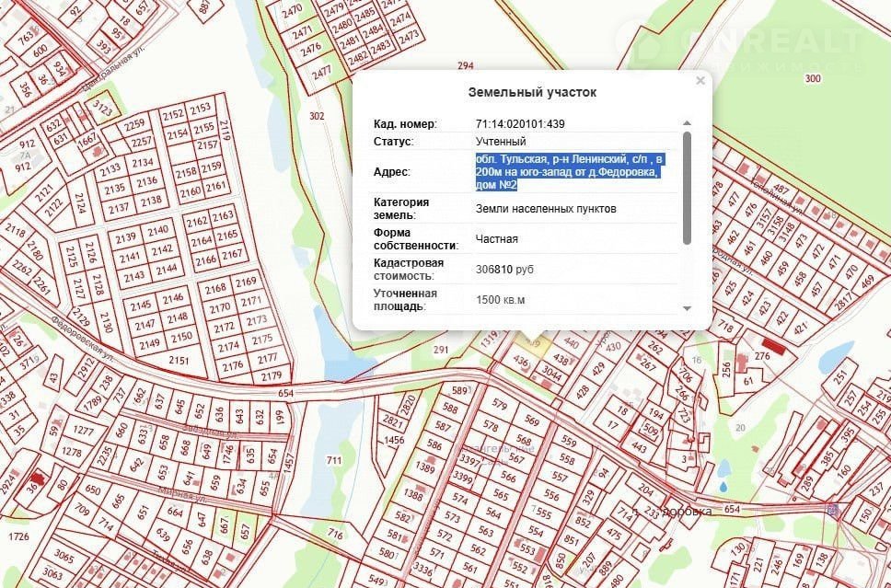Select the red building inside parcel 36
This screenshot has height=588, width=891.
(x=37, y=480)
